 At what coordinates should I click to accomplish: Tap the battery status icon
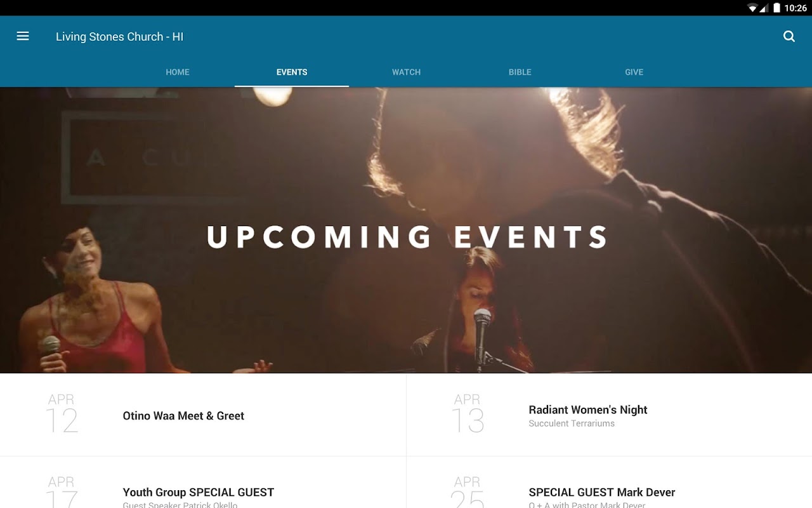point(776,8)
